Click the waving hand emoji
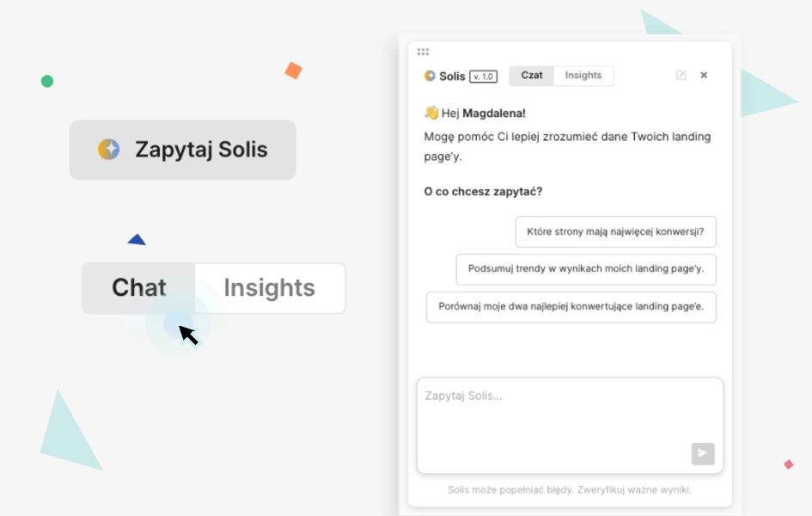Viewport: 812px width, 516px height. [x=431, y=113]
